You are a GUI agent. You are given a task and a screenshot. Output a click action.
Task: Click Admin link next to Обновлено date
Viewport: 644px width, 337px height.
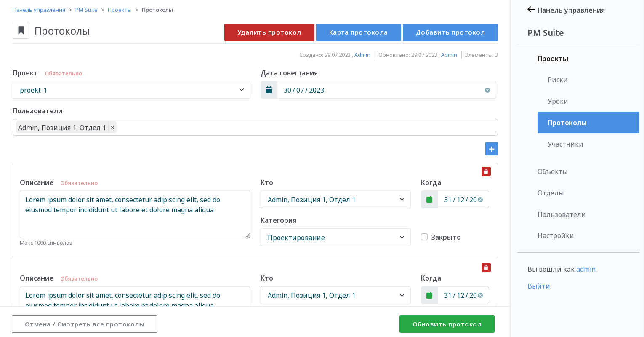point(449,55)
